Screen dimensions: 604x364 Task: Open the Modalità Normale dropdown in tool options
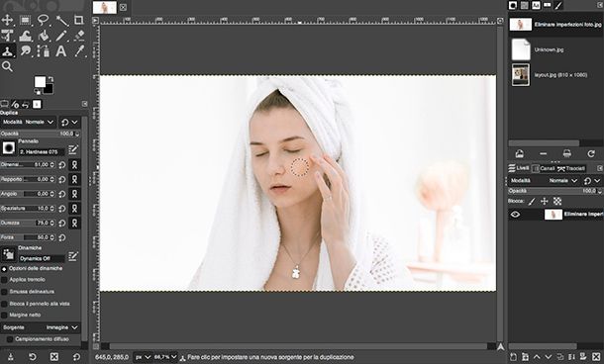(28, 123)
